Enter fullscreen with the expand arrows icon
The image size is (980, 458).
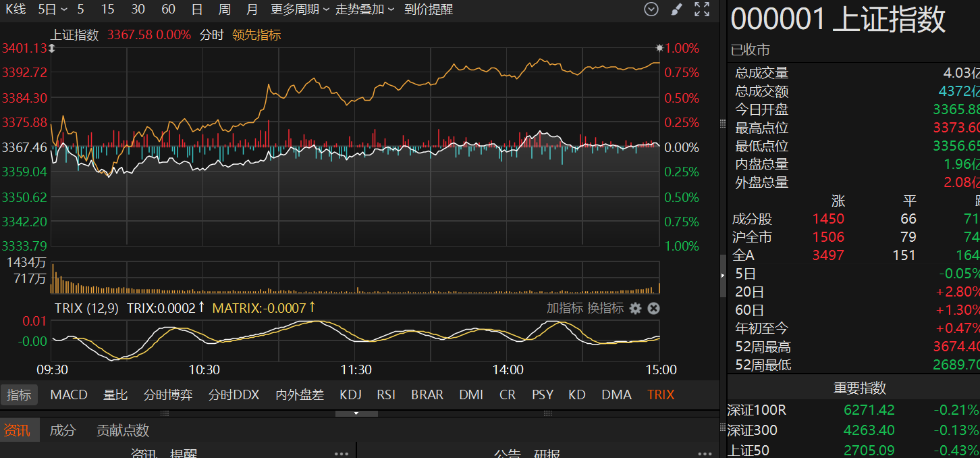[702, 9]
